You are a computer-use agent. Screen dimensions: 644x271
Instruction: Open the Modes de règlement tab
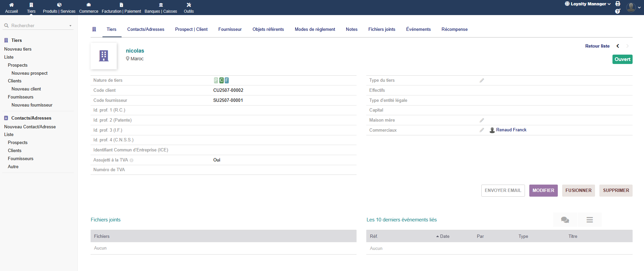tap(315, 29)
